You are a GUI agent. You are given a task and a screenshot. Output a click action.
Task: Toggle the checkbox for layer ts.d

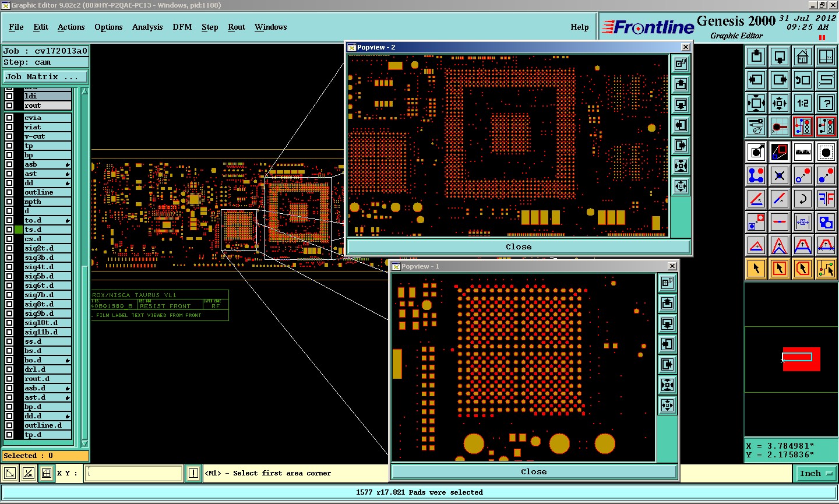tap(9, 230)
